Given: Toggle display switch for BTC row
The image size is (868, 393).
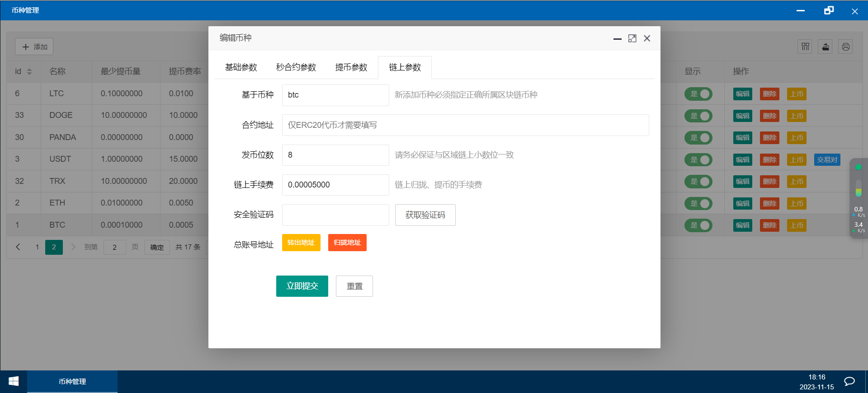Looking at the screenshot, I should coord(698,225).
